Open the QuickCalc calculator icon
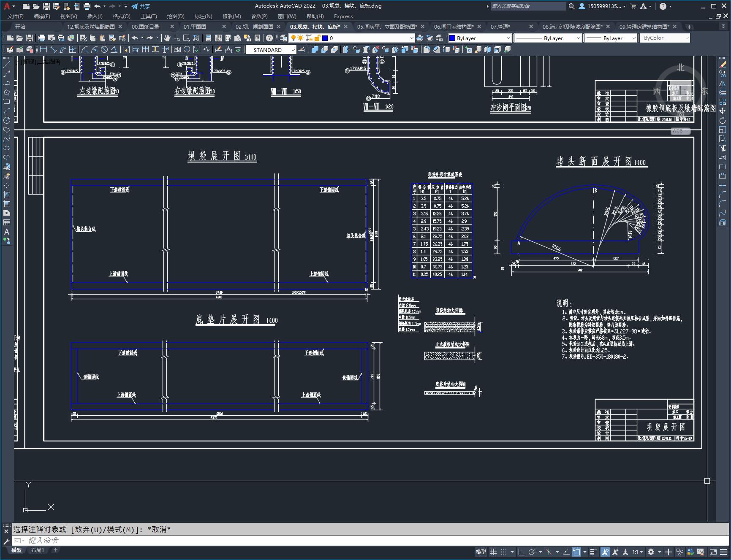This screenshot has width=731, height=560. 257,38
